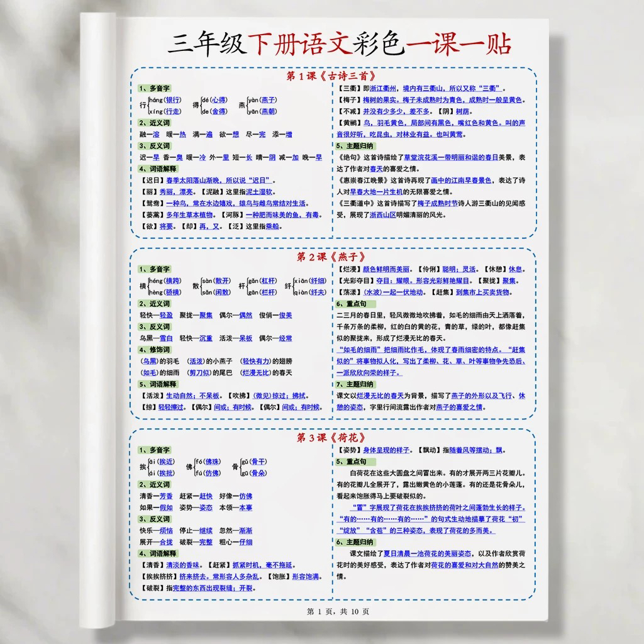The height and width of the screenshot is (644, 644).
Task: Select the heading "第1课《古诗三首》"
Action: 331,76
